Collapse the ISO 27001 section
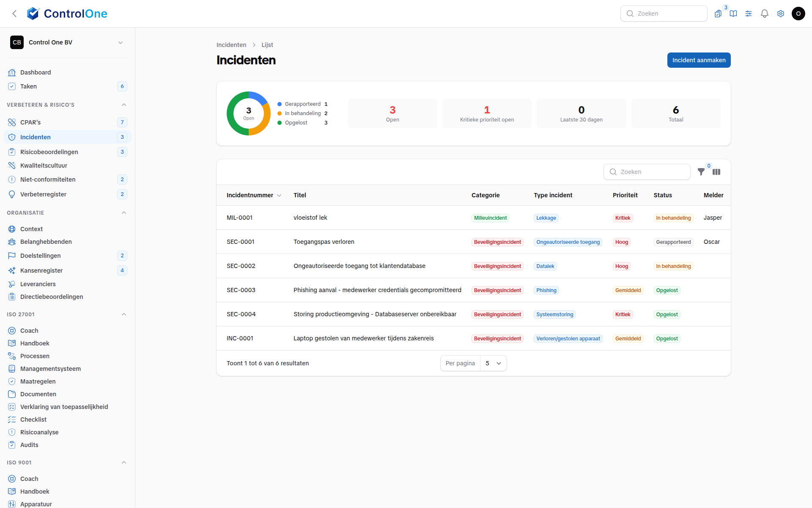The height and width of the screenshot is (508, 812). (124, 314)
